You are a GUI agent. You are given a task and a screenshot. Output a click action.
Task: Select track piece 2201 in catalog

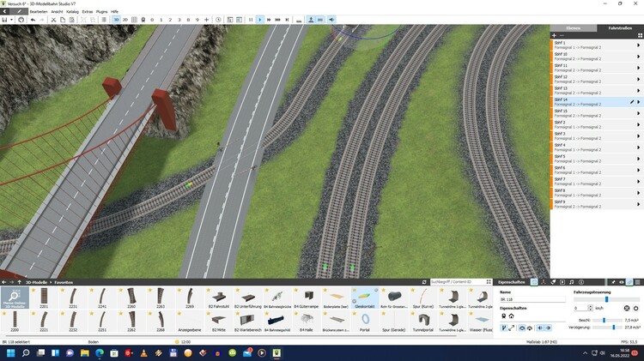tap(44, 298)
